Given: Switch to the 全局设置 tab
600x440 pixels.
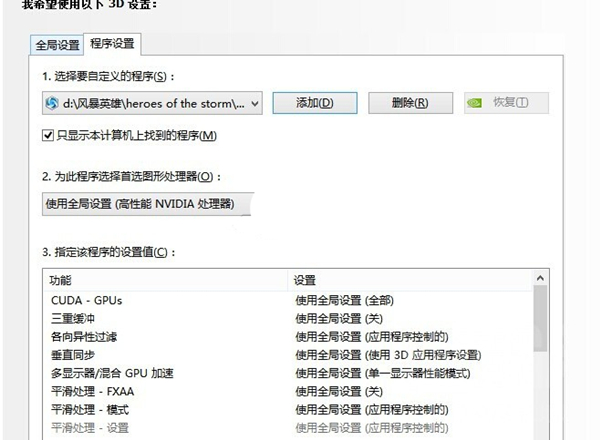Looking at the screenshot, I should pyautogui.click(x=57, y=45).
